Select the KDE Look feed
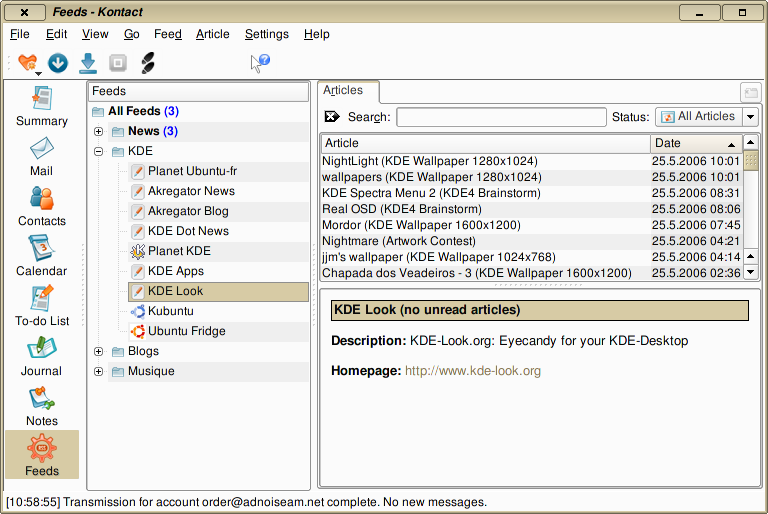The width and height of the screenshot is (768, 514). [218, 291]
